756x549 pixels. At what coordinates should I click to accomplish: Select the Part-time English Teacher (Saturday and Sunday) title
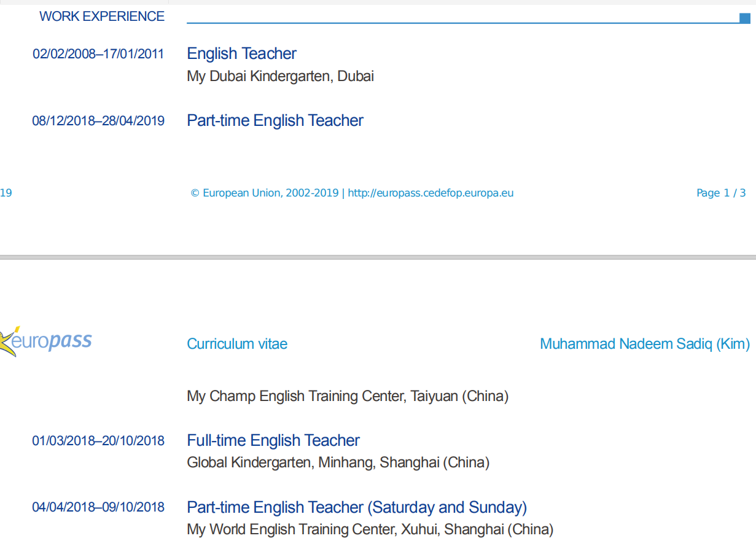tap(357, 507)
